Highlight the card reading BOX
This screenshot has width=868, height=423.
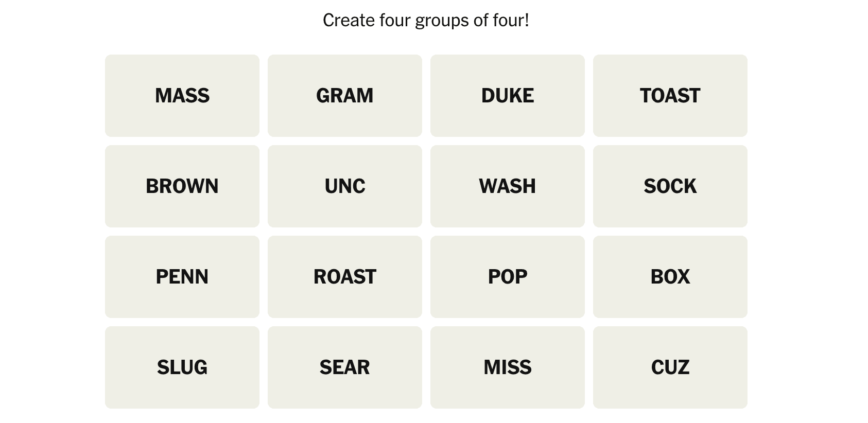pyautogui.click(x=670, y=277)
